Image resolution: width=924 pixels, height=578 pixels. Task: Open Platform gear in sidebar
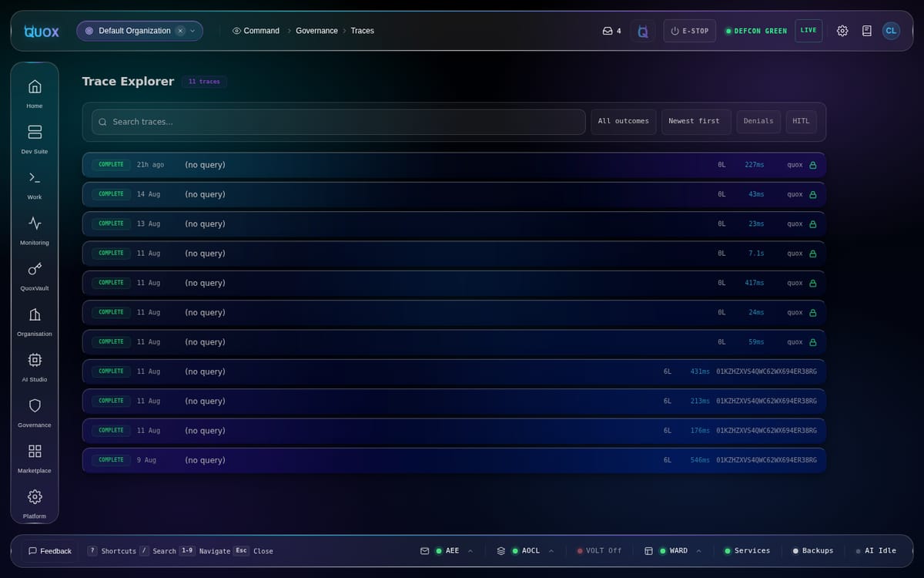[x=35, y=502]
